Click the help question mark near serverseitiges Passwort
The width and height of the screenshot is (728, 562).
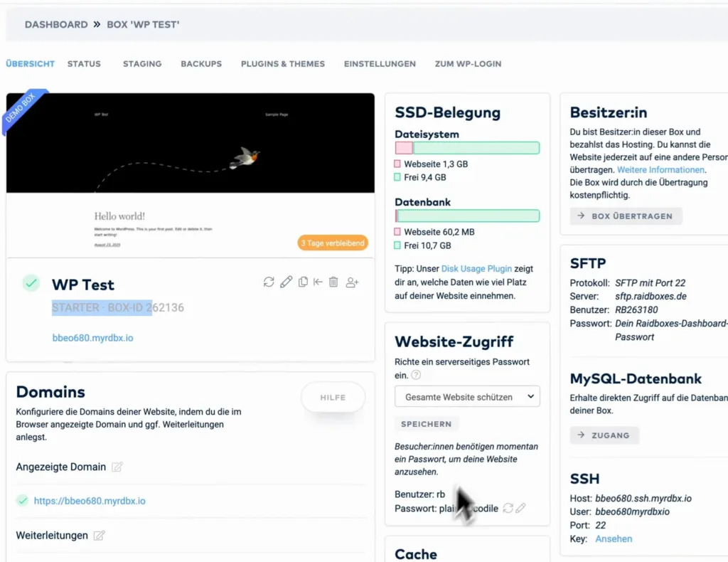coord(416,375)
